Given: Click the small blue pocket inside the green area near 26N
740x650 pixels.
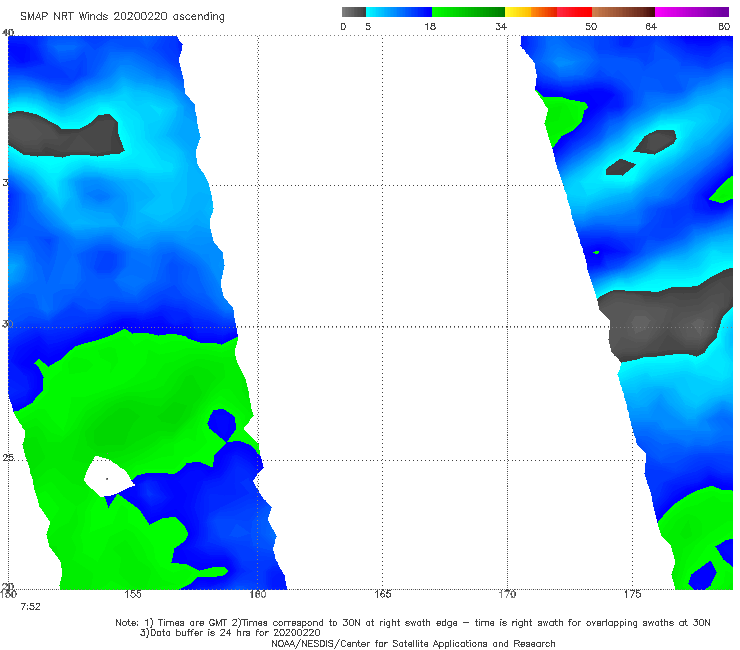Looking at the screenshot, I should click(222, 423).
